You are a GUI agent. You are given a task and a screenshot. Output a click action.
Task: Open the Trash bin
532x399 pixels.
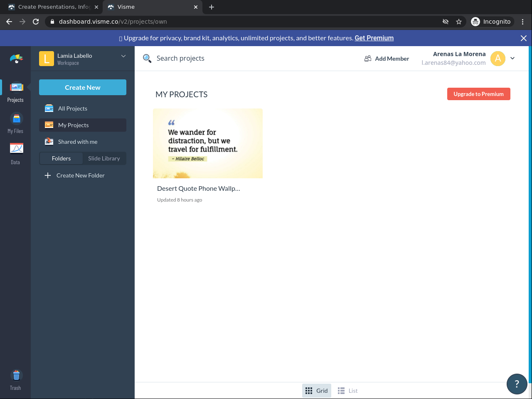point(15,380)
